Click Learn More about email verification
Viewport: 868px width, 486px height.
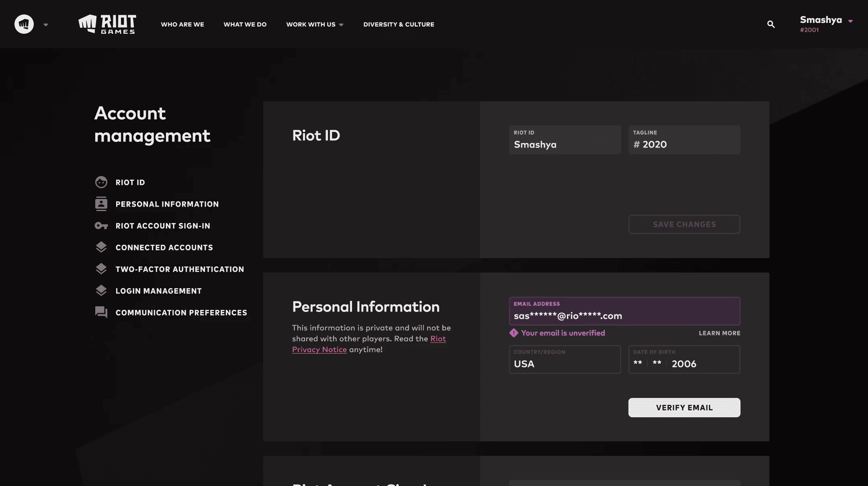[719, 333]
